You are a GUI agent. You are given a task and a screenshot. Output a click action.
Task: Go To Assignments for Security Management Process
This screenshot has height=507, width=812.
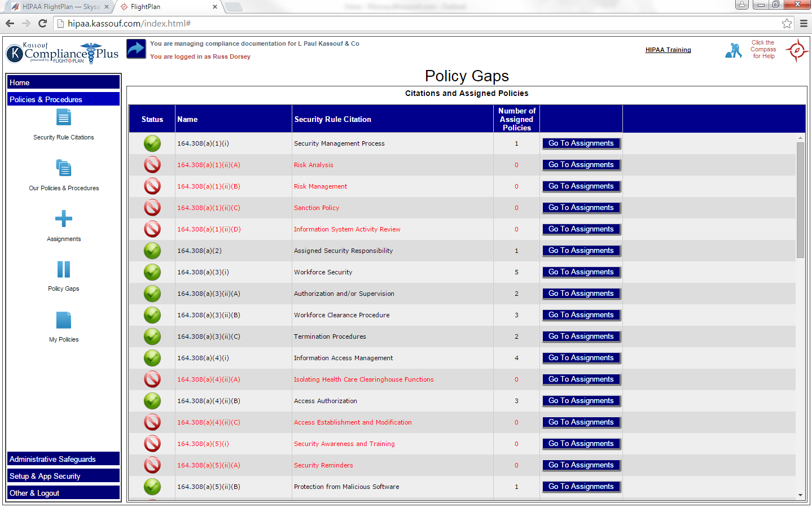[581, 143]
